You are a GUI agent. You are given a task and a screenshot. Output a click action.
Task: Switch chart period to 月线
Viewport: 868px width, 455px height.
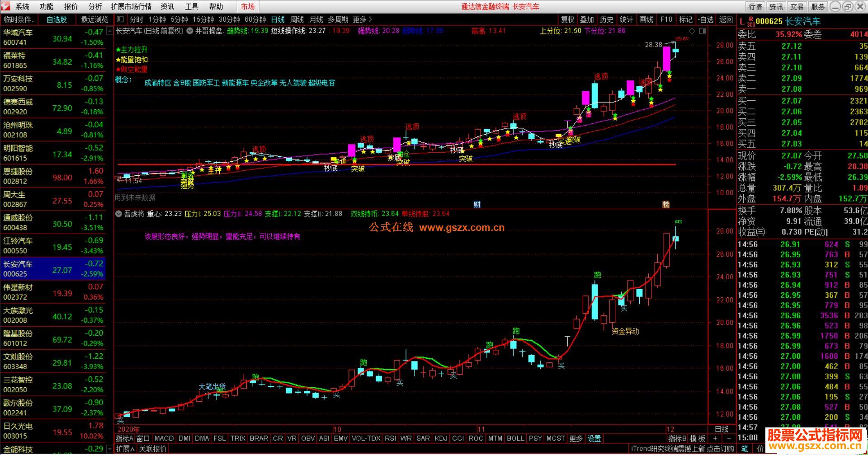point(316,19)
